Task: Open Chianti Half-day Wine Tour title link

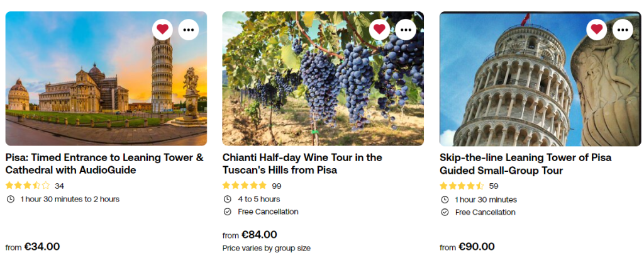Action: [302, 164]
